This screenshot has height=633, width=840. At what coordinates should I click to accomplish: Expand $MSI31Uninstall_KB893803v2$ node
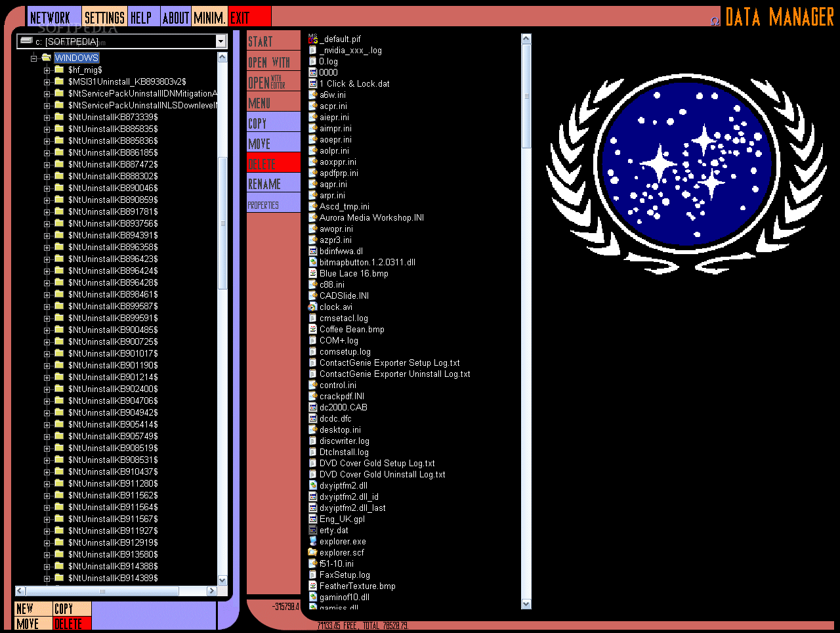(x=47, y=81)
